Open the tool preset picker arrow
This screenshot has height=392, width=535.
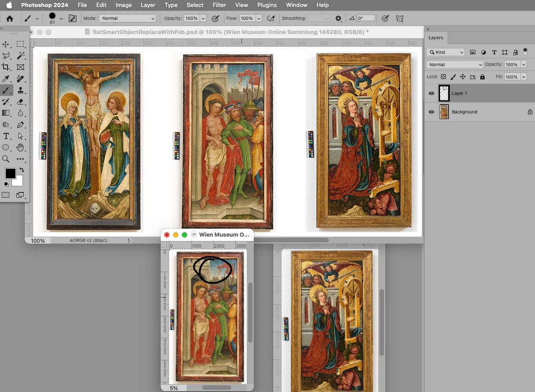37,19
